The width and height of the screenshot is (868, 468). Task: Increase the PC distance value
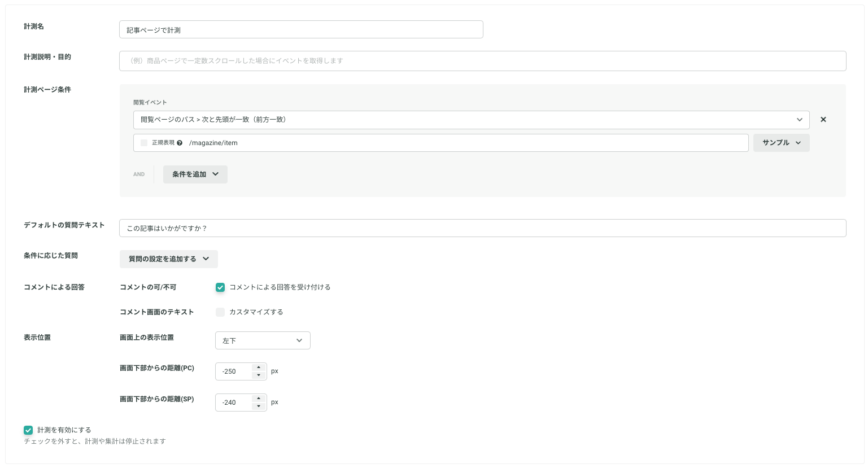click(259, 368)
